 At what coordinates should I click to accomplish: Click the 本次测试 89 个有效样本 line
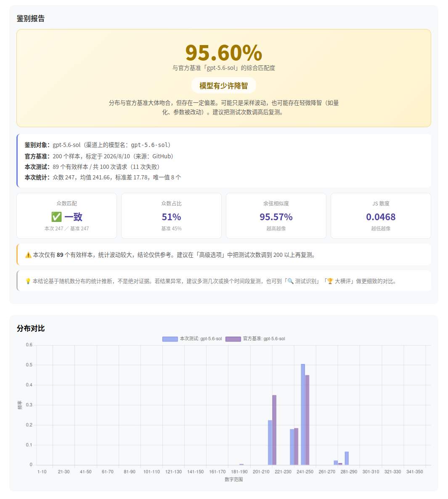click(x=92, y=167)
